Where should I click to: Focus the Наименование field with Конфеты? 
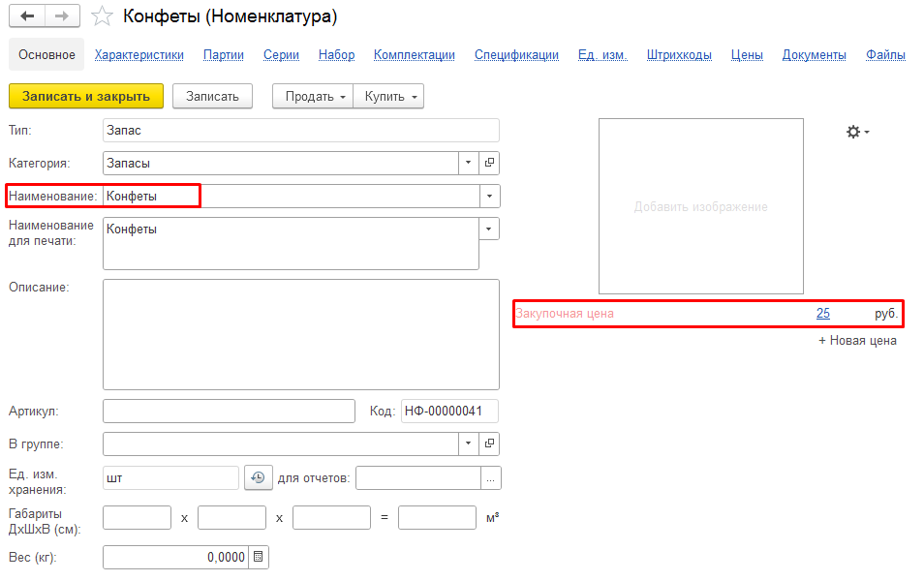[292, 197]
